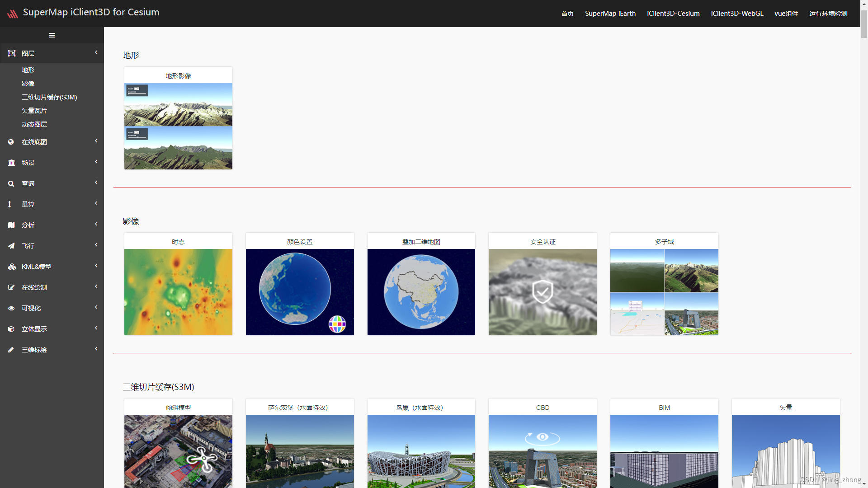
Task: Click the 场景 building icon
Action: pos(11,163)
